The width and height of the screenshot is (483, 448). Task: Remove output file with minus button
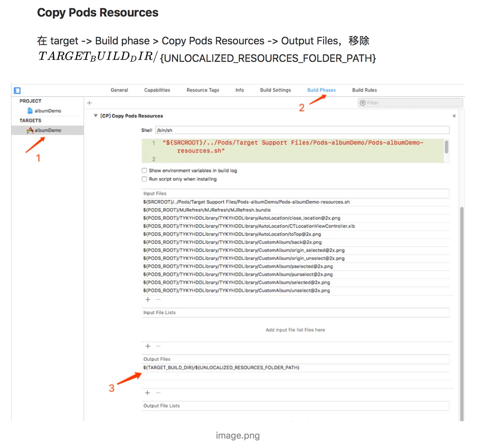click(158, 393)
